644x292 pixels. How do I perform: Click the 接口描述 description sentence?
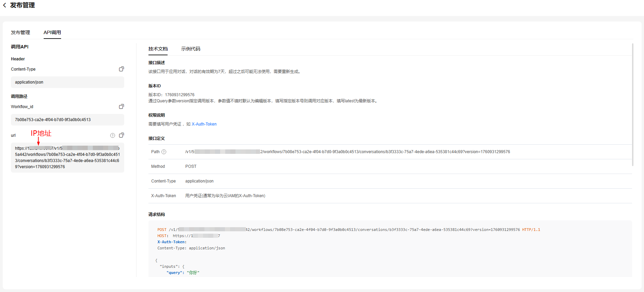coord(225,72)
